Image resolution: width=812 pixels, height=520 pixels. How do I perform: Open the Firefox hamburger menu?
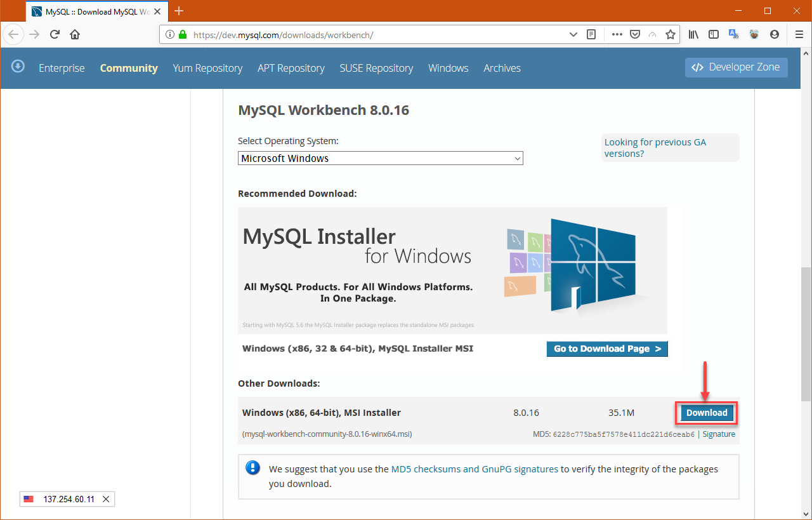coord(799,34)
